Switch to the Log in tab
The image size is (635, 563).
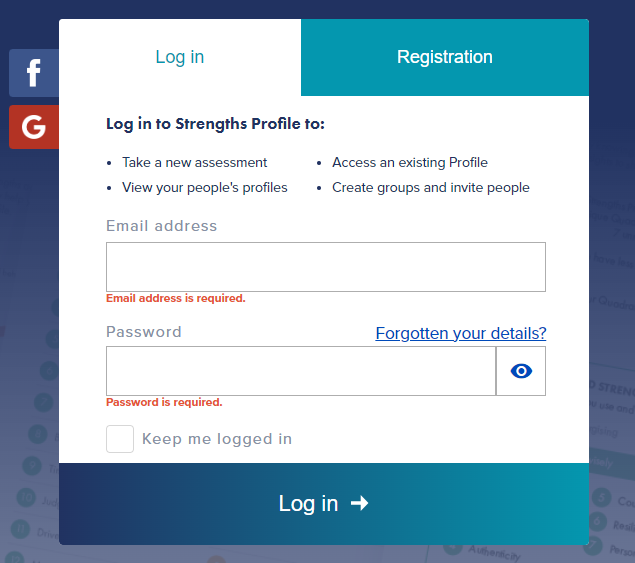coord(180,57)
